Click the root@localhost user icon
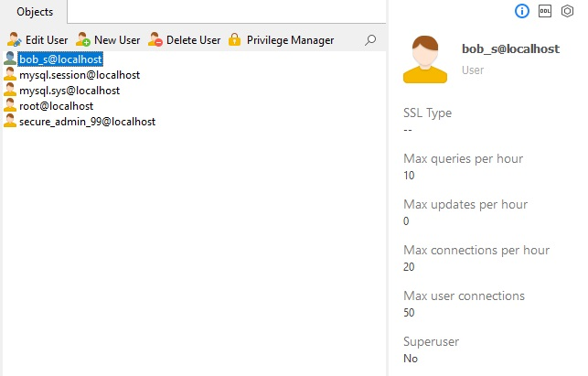 pos(10,106)
